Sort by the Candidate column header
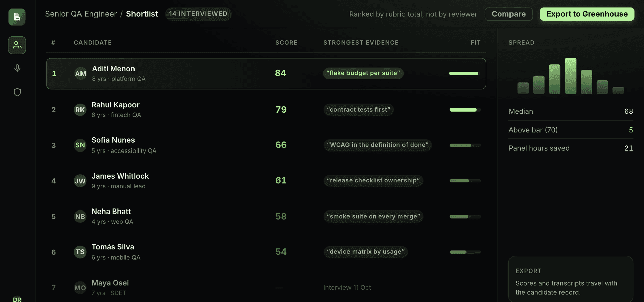This screenshot has width=644, height=302. (x=93, y=43)
